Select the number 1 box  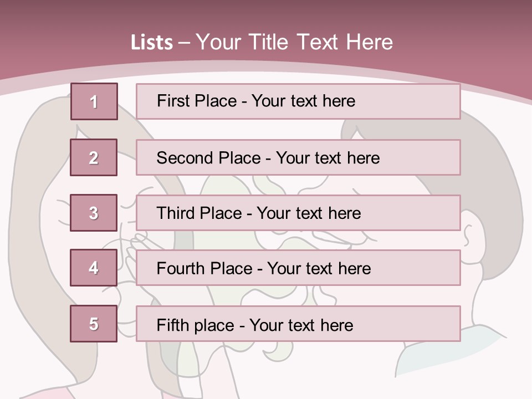(x=94, y=101)
